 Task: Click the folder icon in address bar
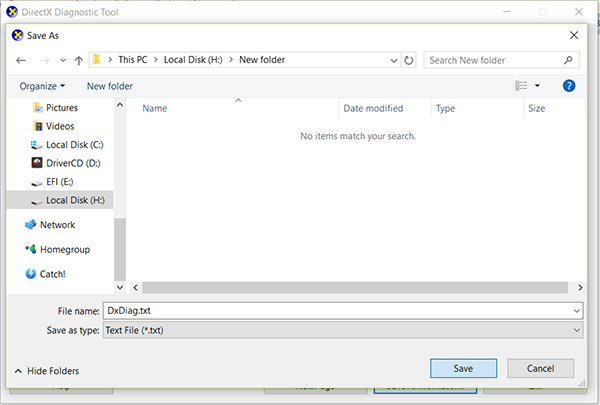pos(96,60)
